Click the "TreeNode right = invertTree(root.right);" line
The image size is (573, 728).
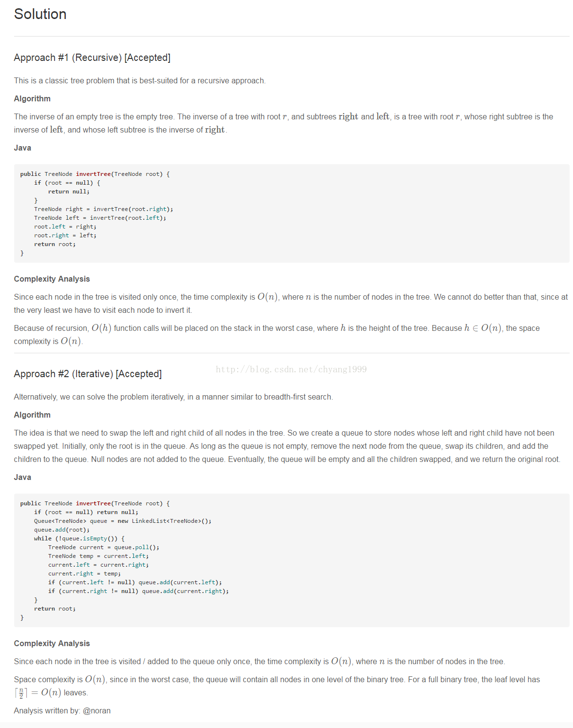click(103, 209)
